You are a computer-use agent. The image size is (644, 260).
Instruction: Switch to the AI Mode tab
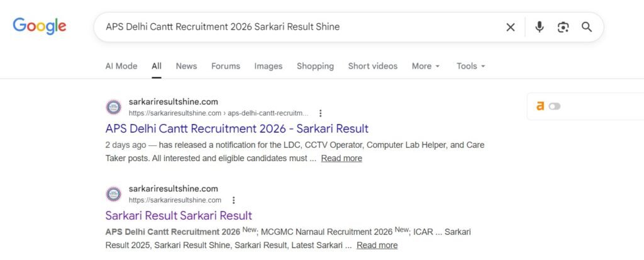pos(121,66)
